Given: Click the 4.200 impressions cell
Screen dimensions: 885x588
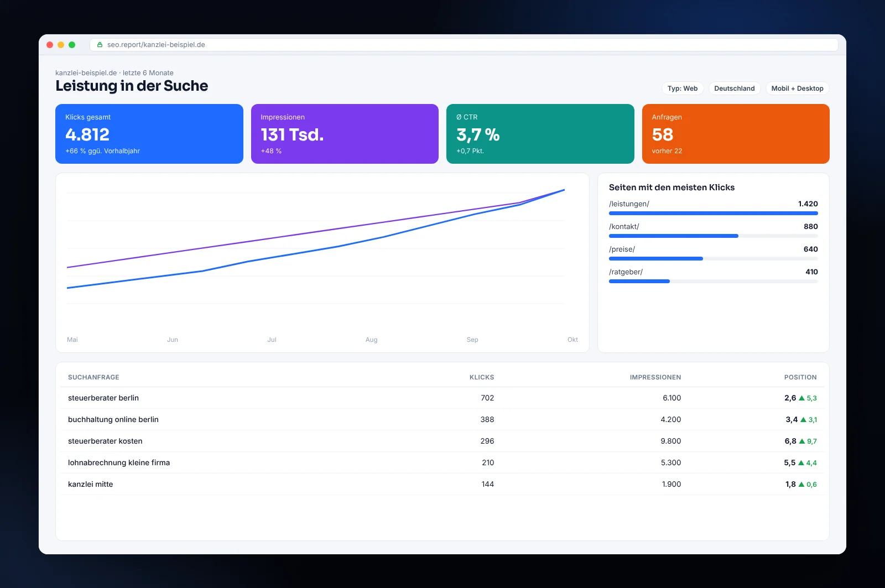Looking at the screenshot, I should (x=671, y=419).
